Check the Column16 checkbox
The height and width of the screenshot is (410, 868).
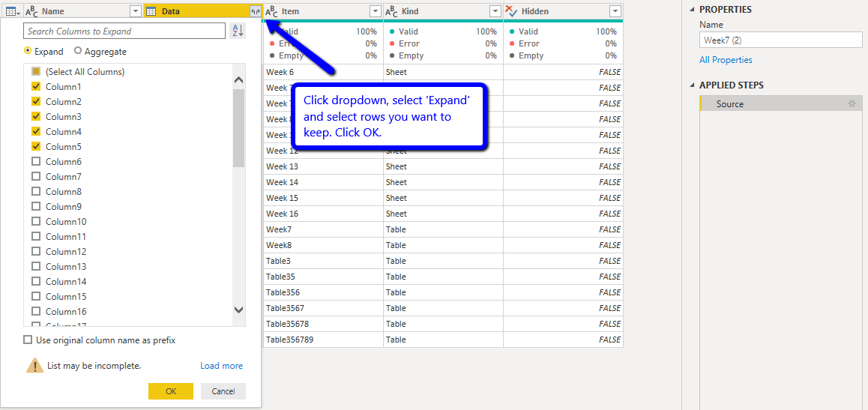36,310
